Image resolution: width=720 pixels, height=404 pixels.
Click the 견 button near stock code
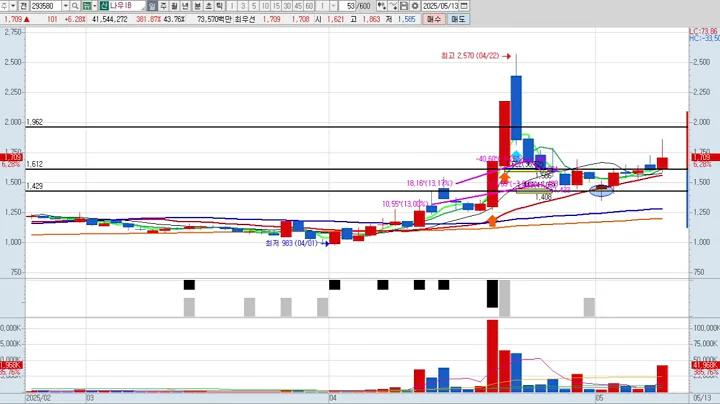(24, 6)
